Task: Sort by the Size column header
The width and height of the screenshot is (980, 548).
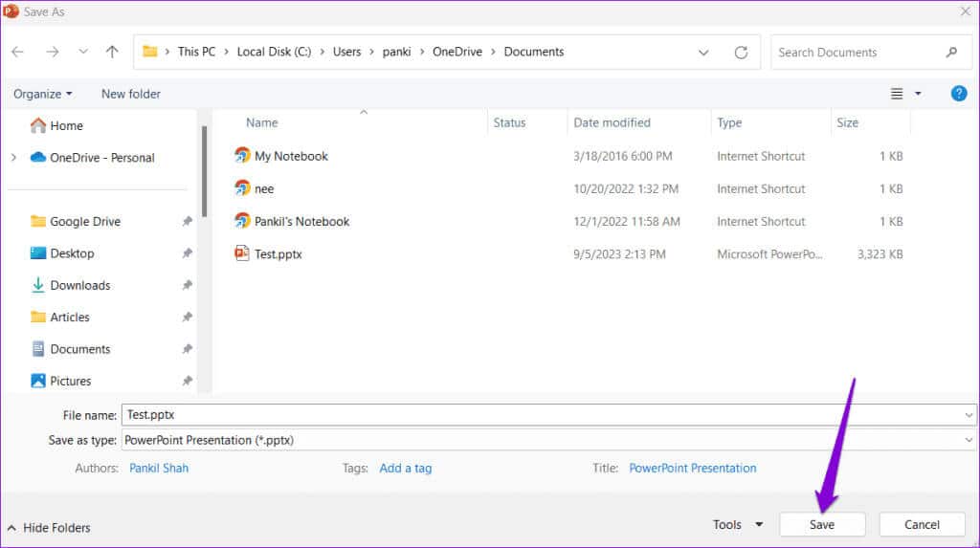Action: (x=848, y=122)
